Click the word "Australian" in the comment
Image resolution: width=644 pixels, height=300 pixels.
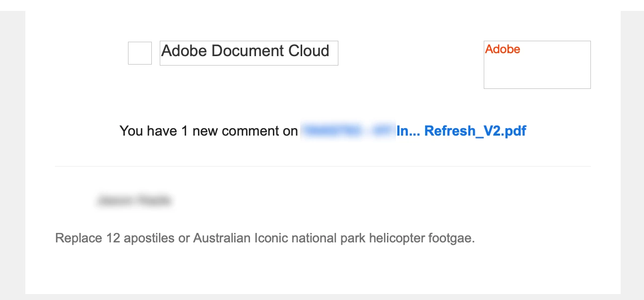(222, 238)
